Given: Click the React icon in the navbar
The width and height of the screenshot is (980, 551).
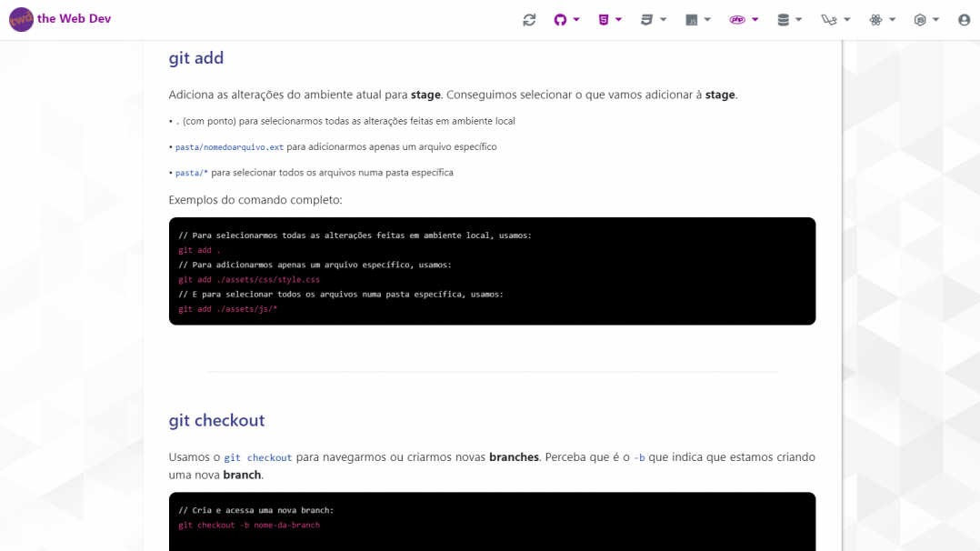Looking at the screenshot, I should [876, 19].
